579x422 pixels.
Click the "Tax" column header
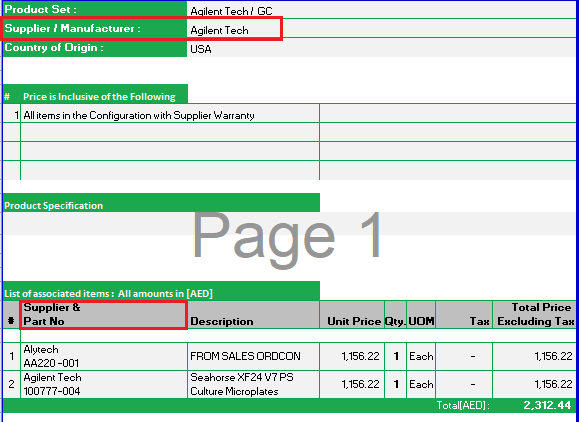pyautogui.click(x=464, y=315)
